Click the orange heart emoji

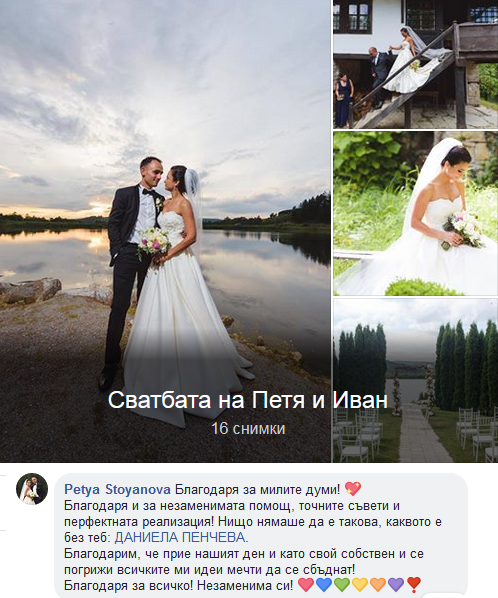coord(378,584)
